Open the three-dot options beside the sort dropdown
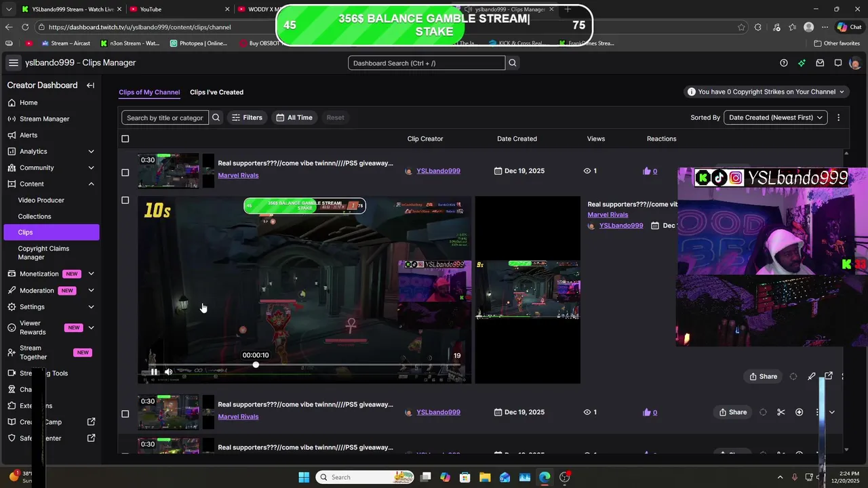Screen dimensions: 868x488 pos(838,117)
